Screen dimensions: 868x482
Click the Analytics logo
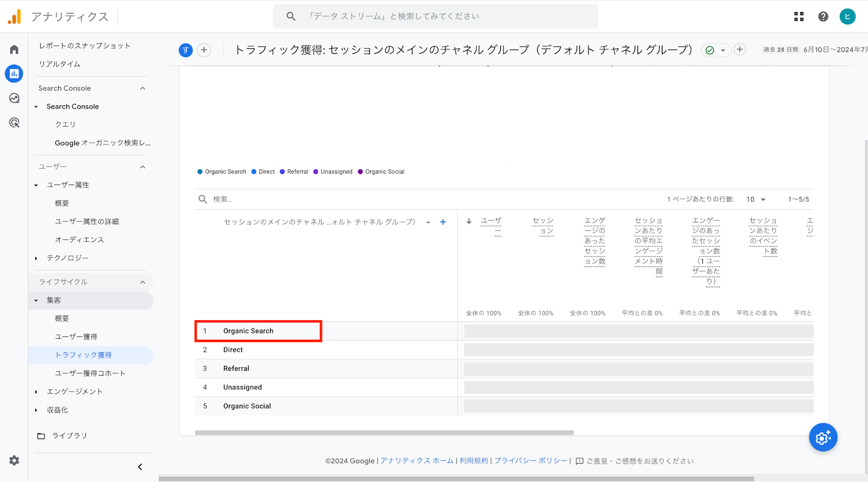[15, 17]
